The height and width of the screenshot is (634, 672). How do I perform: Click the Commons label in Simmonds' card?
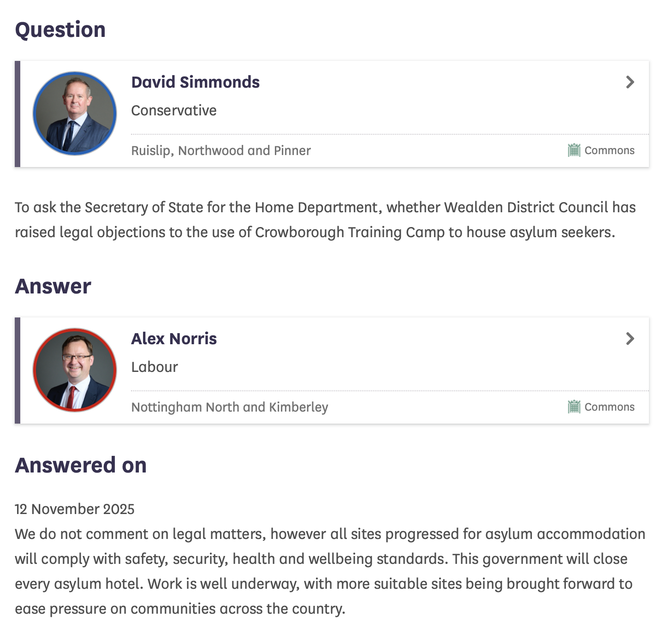[609, 150]
